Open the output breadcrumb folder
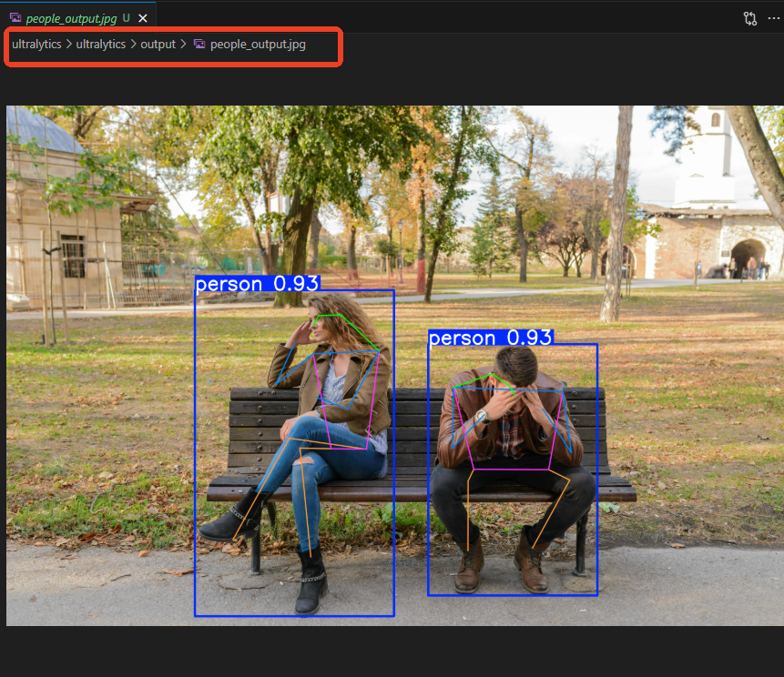The height and width of the screenshot is (677, 784). [158, 44]
